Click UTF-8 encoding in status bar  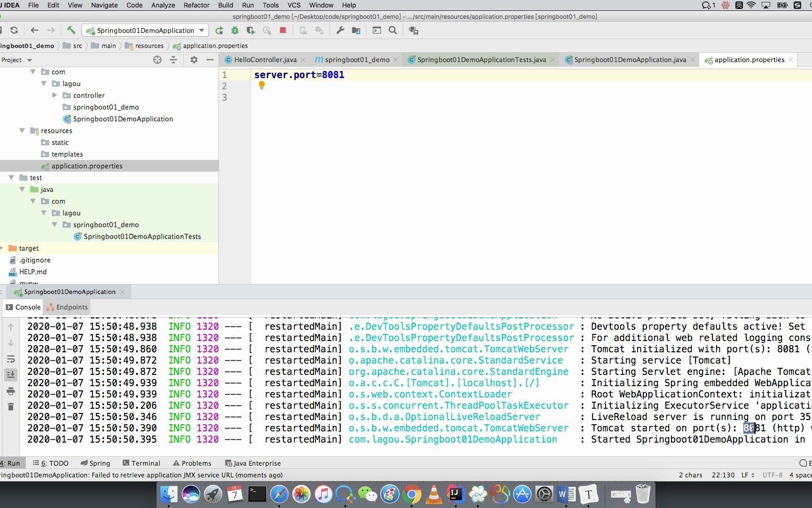tap(773, 475)
